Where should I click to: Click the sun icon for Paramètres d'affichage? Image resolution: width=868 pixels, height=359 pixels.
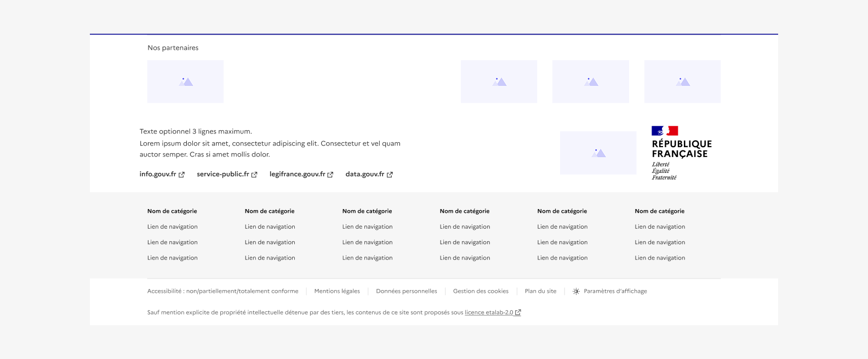pos(576,292)
